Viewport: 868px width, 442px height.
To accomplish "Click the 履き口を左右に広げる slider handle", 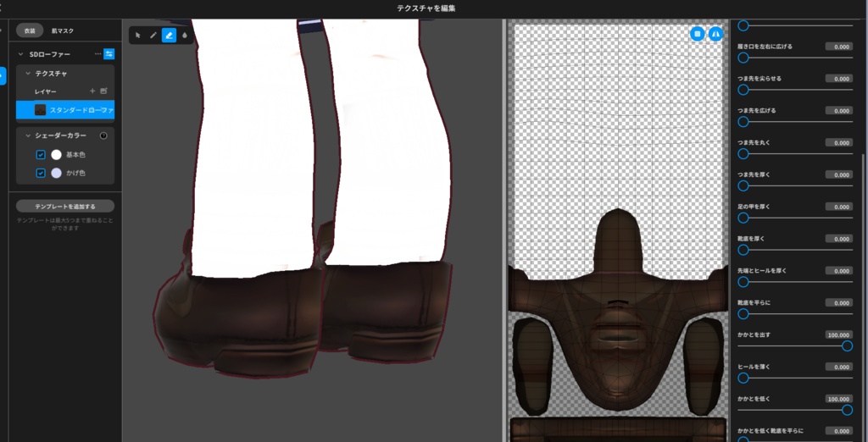I will [743, 58].
